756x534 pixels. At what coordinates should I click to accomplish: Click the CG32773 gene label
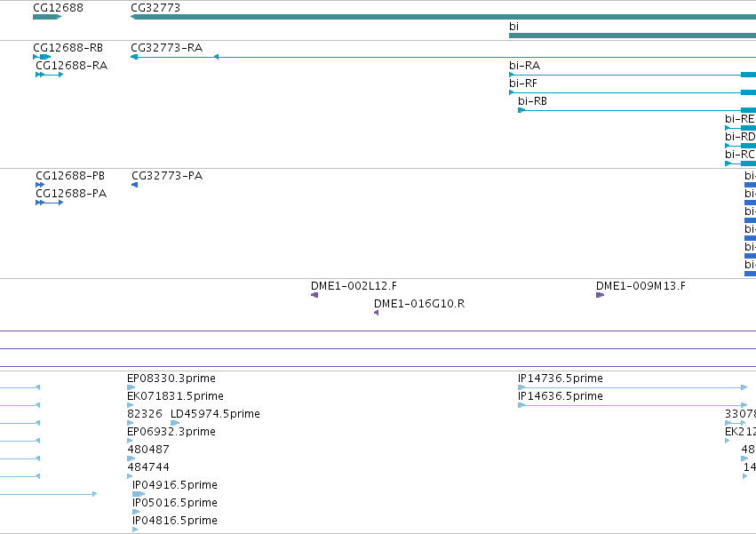155,8
